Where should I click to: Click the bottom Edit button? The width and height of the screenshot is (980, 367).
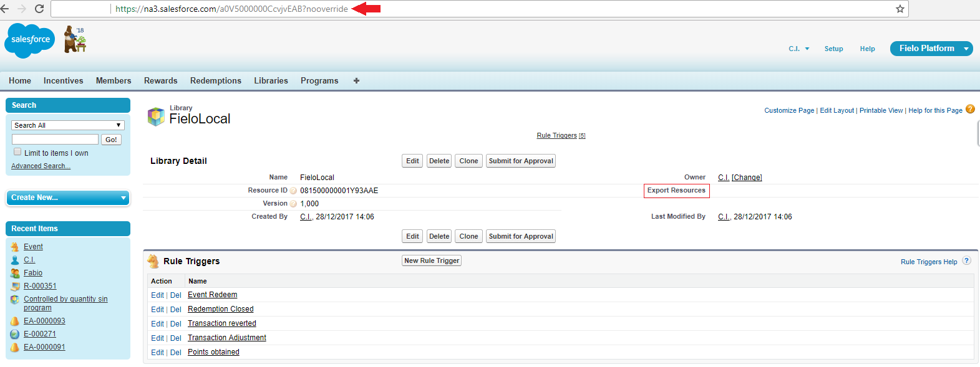pyautogui.click(x=412, y=236)
